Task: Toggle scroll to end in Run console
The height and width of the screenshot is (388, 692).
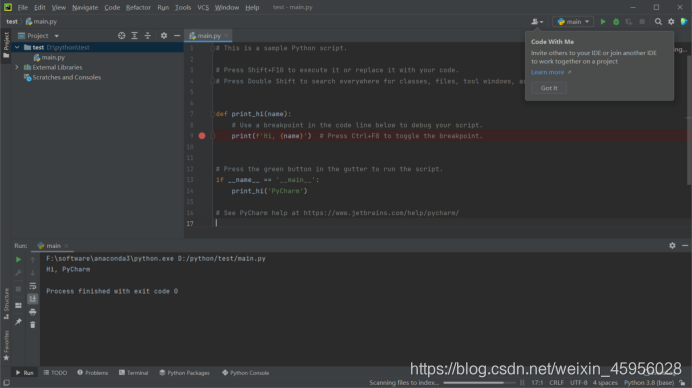Action: tap(33, 299)
